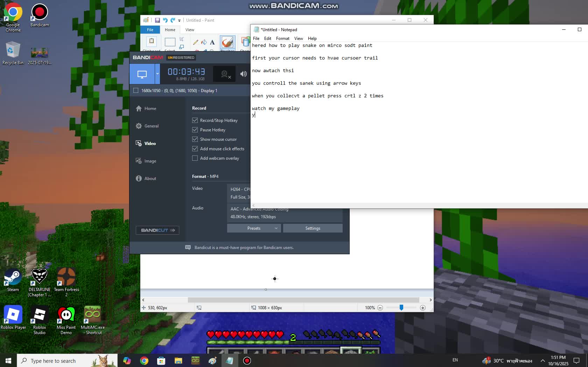The image size is (588, 367).
Task: Open the Format menu in Notepad
Action: 283,39
